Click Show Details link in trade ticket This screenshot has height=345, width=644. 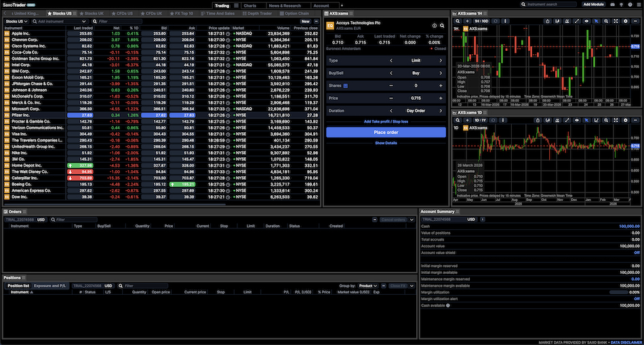click(386, 143)
